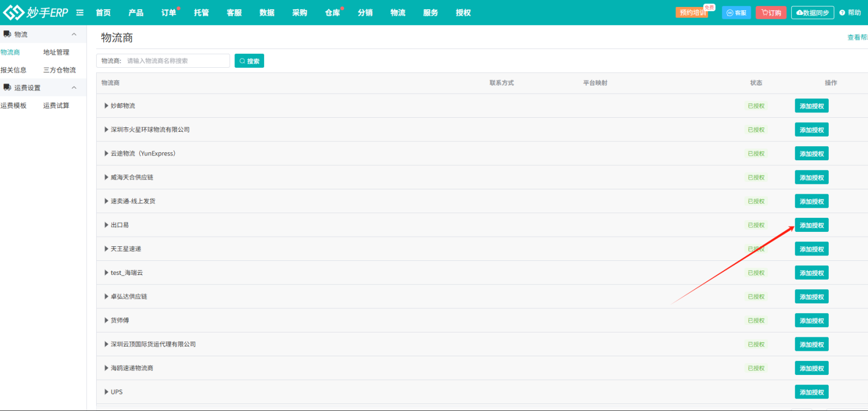Click 添加授权 for 天王星速递
This screenshot has width=868, height=411.
(812, 249)
